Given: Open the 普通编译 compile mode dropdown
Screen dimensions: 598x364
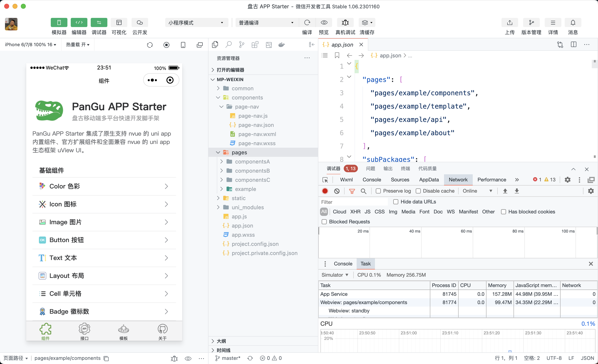Looking at the screenshot, I should click(x=267, y=22).
